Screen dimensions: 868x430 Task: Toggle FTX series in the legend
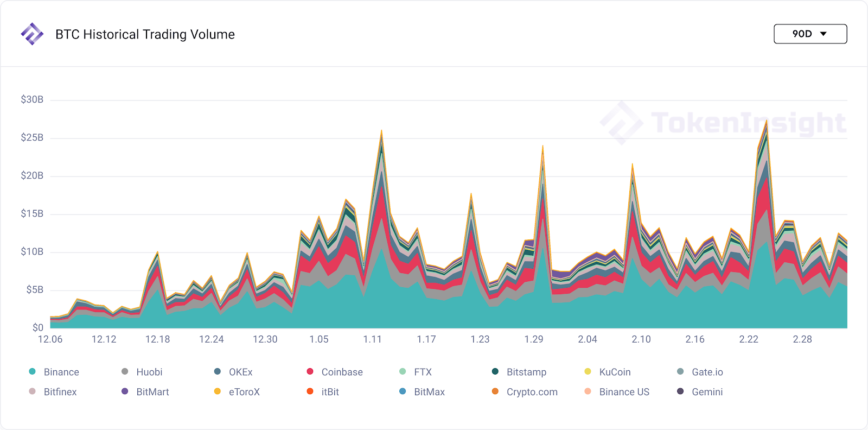[416, 372]
